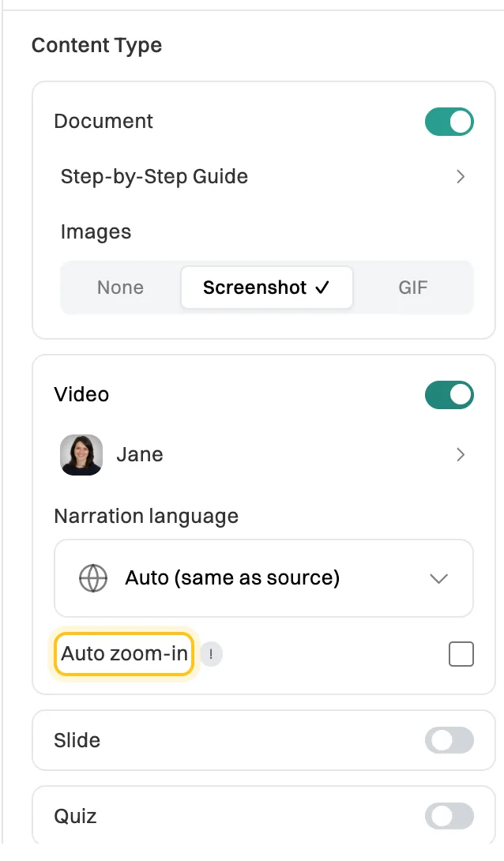
Task: Click the Quiz label
Action: pos(75,817)
